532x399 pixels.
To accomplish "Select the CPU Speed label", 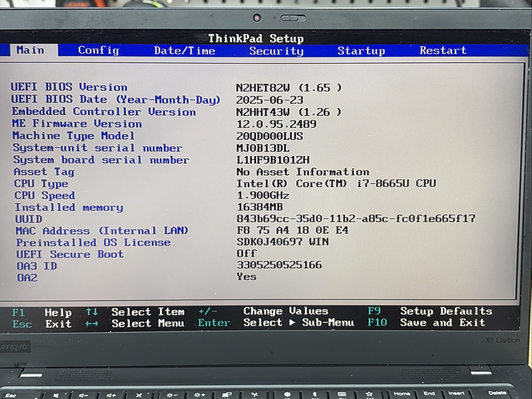I will pos(45,195).
